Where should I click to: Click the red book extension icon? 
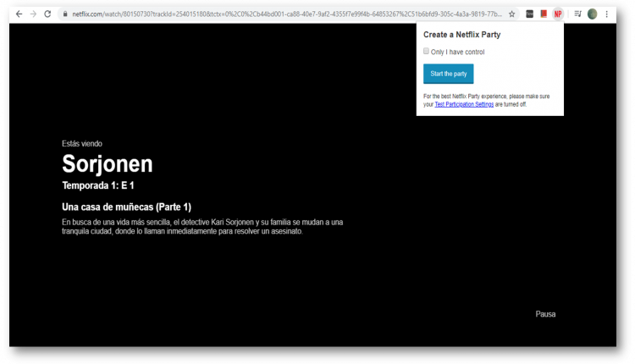point(544,14)
